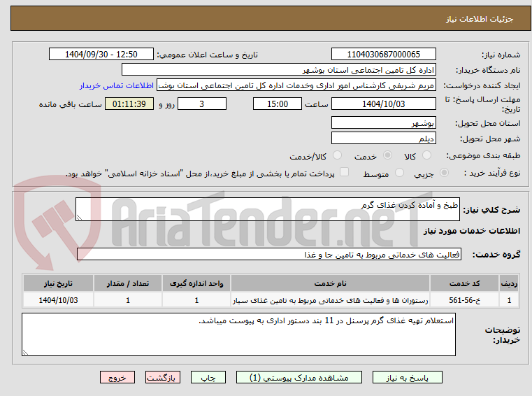The height and width of the screenshot is (396, 532).
Task: Click the خروج exit button
Action: 117,377
